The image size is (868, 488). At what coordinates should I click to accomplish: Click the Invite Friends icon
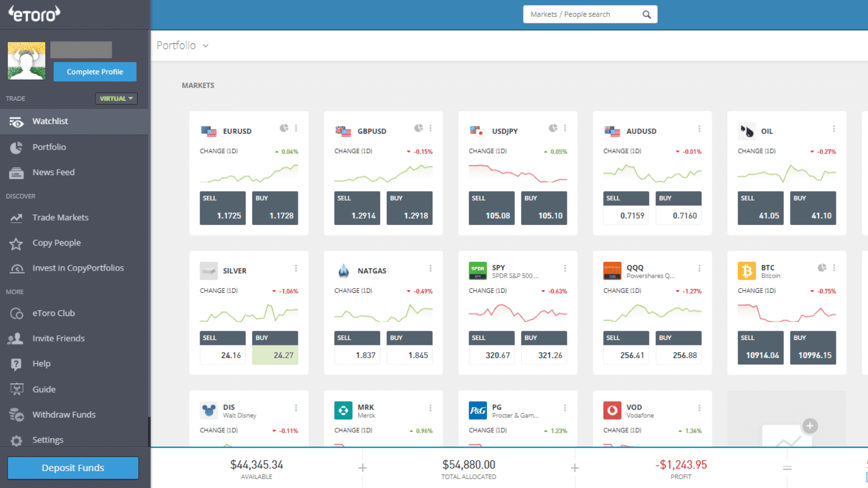16,338
